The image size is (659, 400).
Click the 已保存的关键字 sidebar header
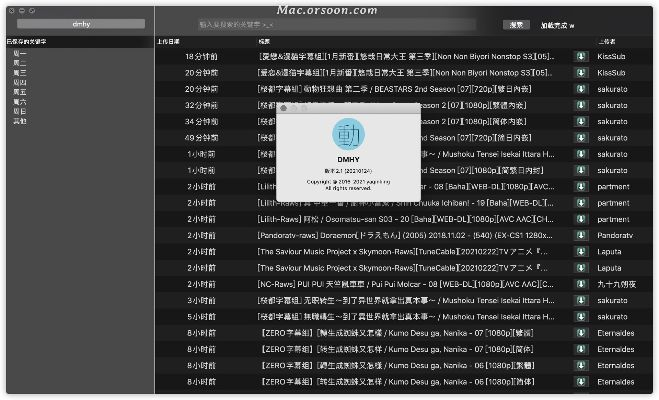[x=26, y=42]
